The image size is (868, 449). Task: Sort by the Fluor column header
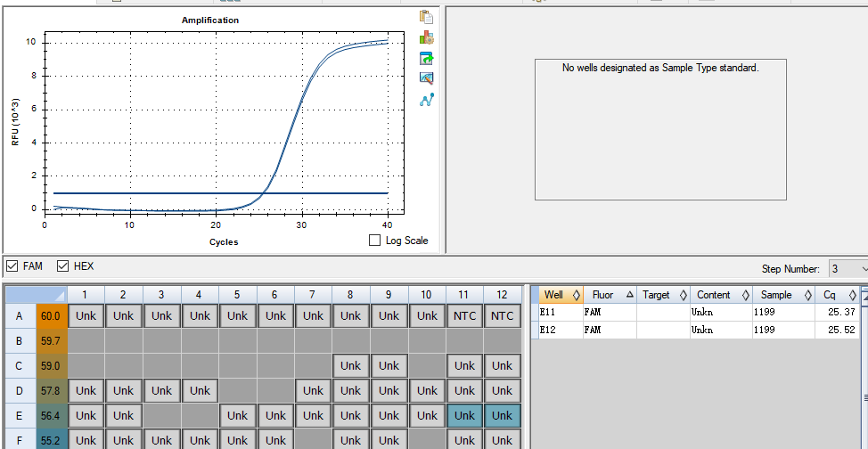tap(610, 295)
